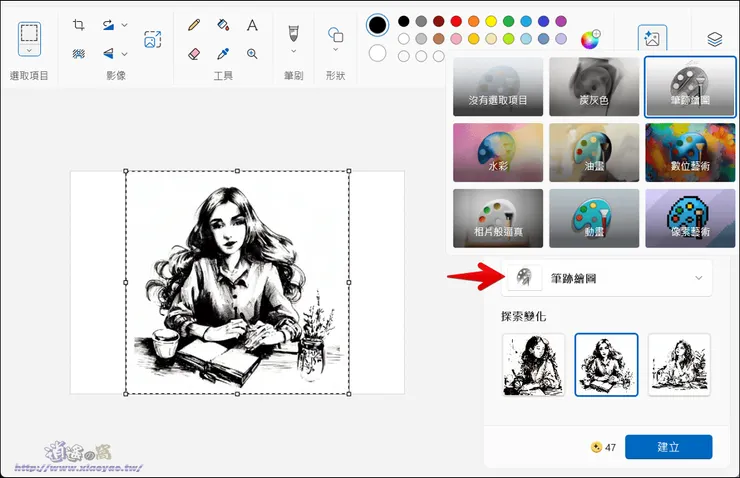This screenshot has height=478, width=740.
Task: Select the Pencil tool
Action: tap(194, 25)
